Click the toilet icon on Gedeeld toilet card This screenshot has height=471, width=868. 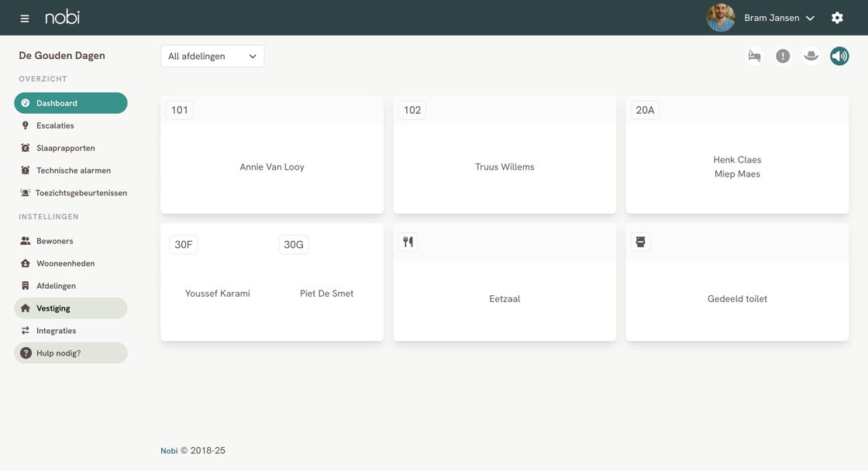click(640, 242)
